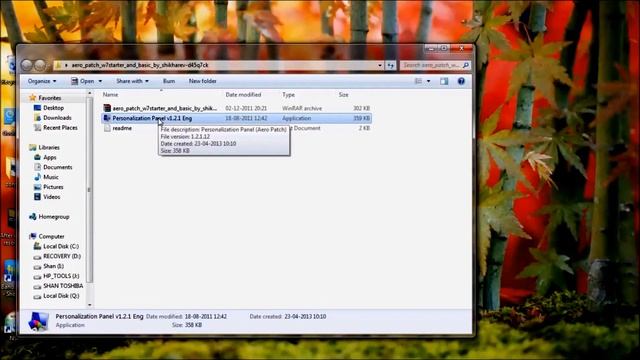Viewport: 640px width, 360px height.
Task: Open the SHAN TOSHIBA drive
Action: pyautogui.click(x=63, y=286)
